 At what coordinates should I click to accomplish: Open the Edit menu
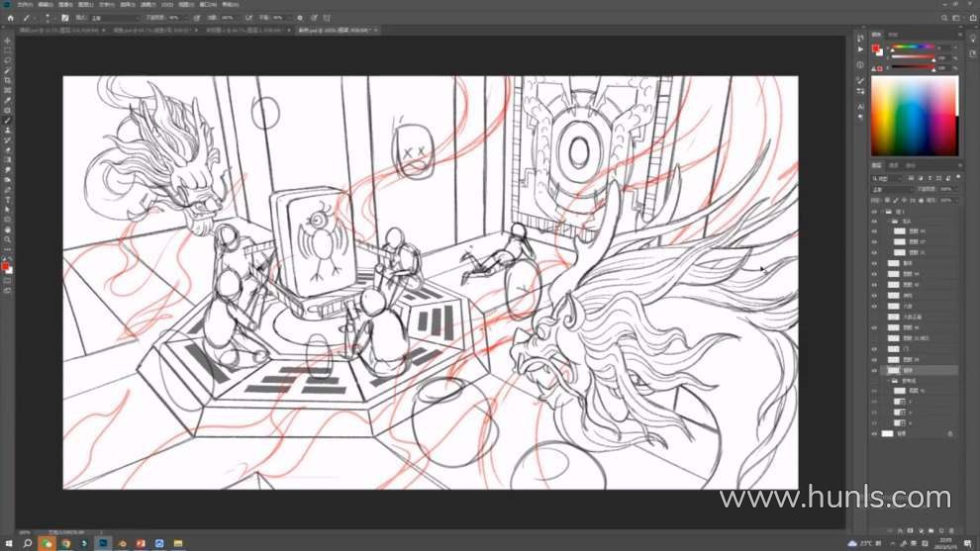point(46,4)
